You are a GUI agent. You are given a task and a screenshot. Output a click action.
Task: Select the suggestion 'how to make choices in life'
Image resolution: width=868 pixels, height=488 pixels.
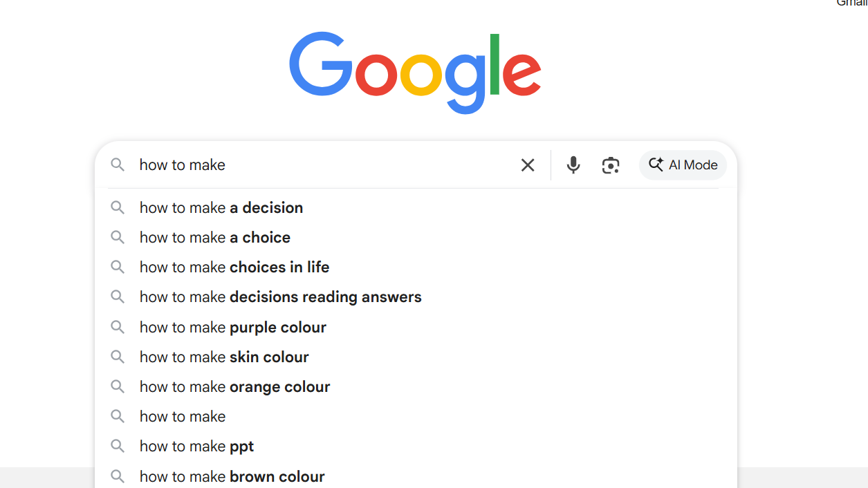(x=234, y=267)
